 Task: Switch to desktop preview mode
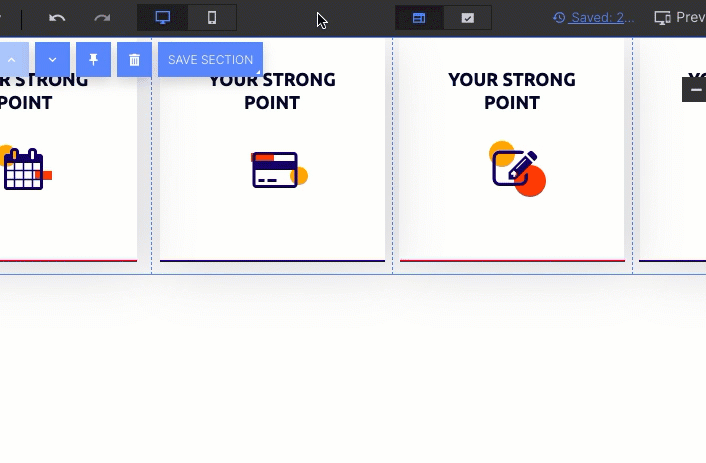click(x=162, y=18)
